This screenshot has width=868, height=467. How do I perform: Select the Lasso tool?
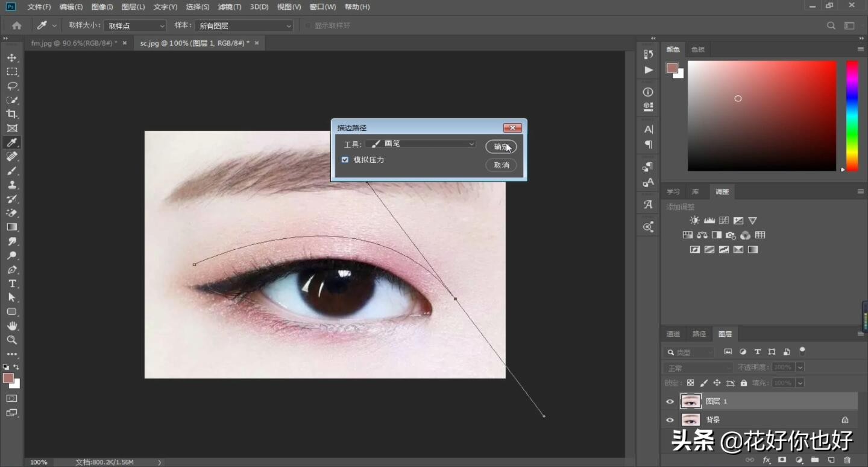(11, 86)
